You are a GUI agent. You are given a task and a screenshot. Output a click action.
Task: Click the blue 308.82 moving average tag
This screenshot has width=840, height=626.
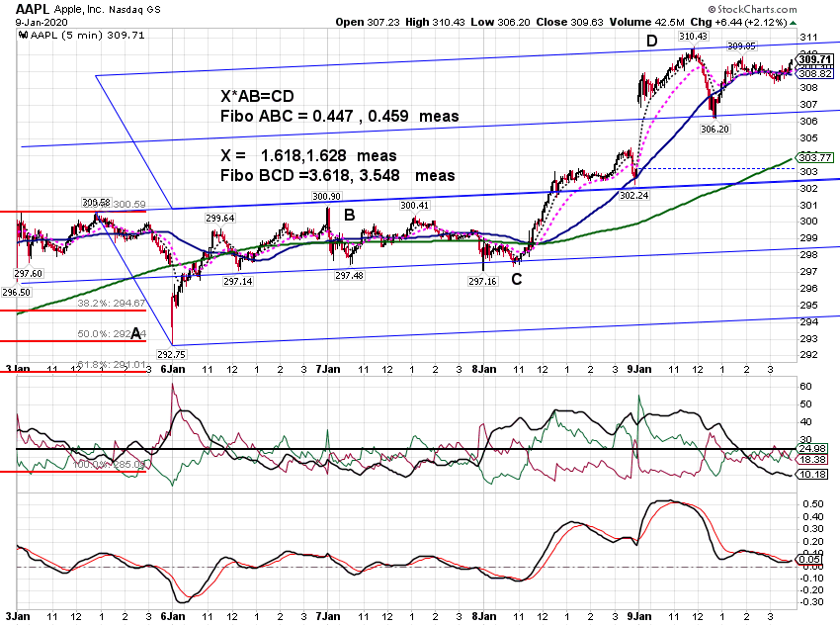(815, 74)
